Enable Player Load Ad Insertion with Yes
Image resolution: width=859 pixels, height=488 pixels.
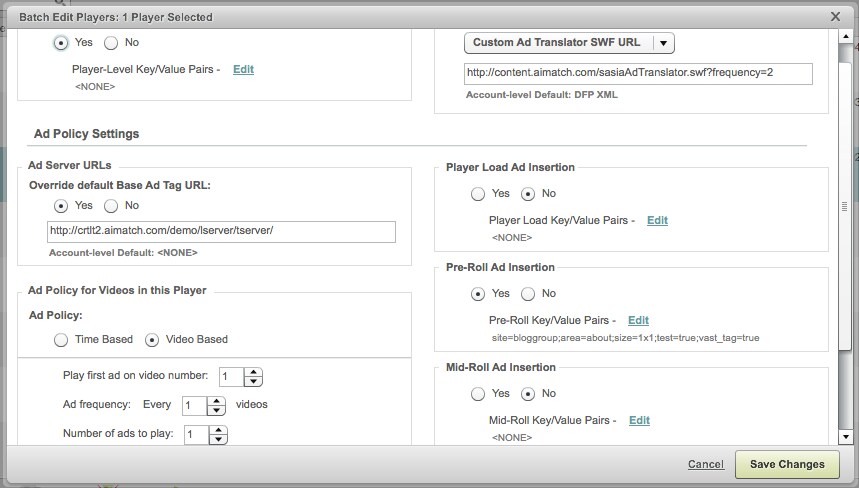click(478, 194)
